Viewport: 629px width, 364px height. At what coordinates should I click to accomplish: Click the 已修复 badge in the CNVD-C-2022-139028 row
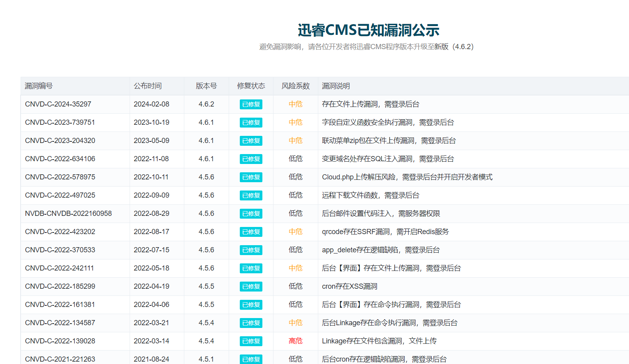pyautogui.click(x=251, y=341)
